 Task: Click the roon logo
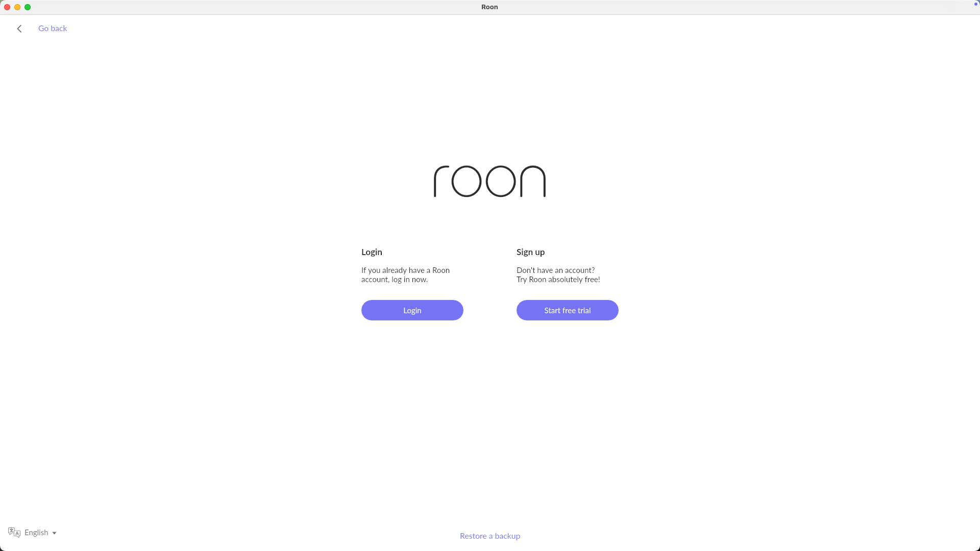pos(490,181)
